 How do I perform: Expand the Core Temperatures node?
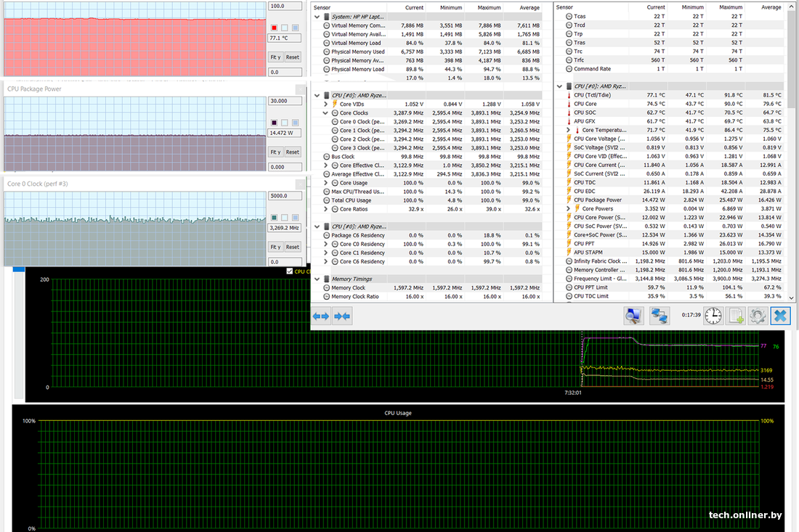[x=569, y=130]
